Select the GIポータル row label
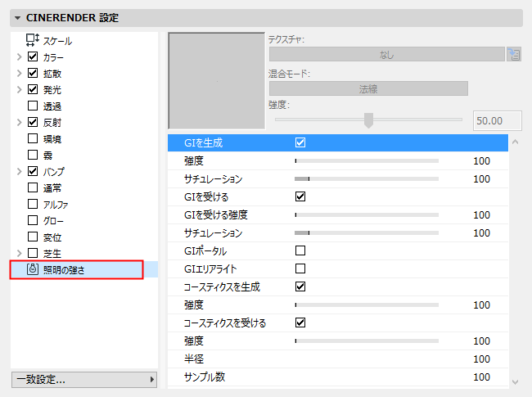 [205, 250]
